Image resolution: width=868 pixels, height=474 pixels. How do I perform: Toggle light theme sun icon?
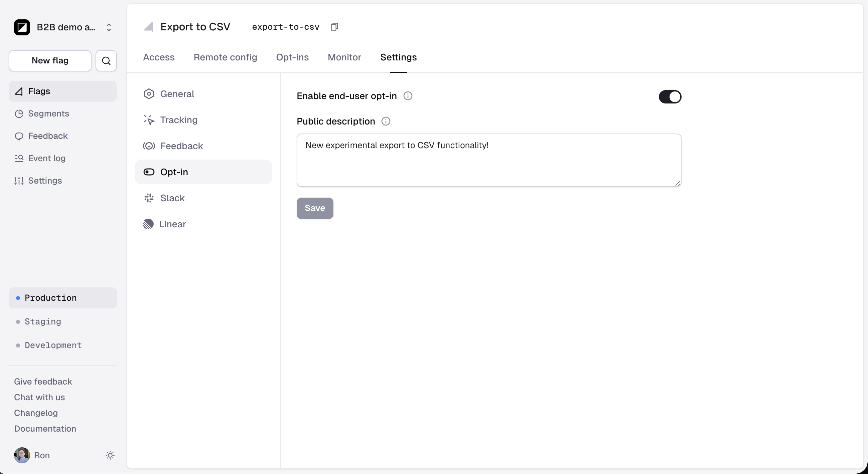[110, 456]
